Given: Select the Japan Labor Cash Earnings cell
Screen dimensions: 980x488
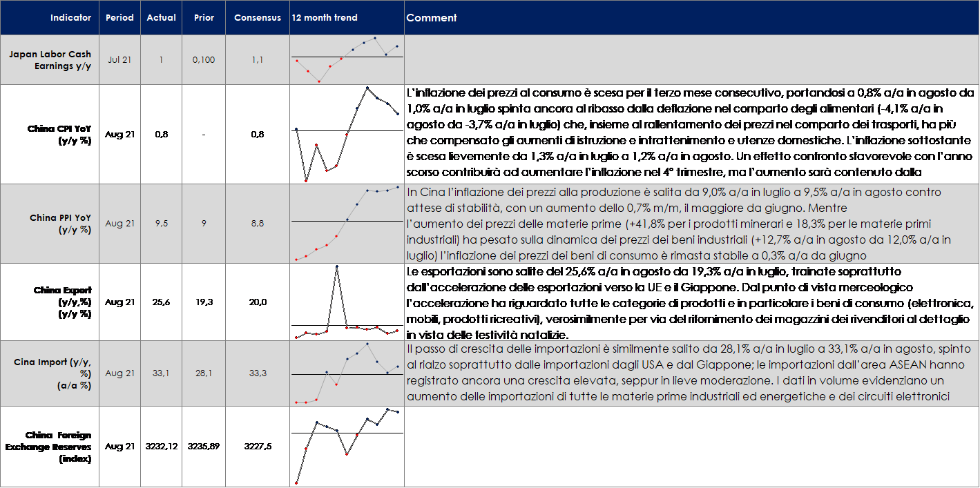Looking at the screenshot, I should tap(50, 60).
